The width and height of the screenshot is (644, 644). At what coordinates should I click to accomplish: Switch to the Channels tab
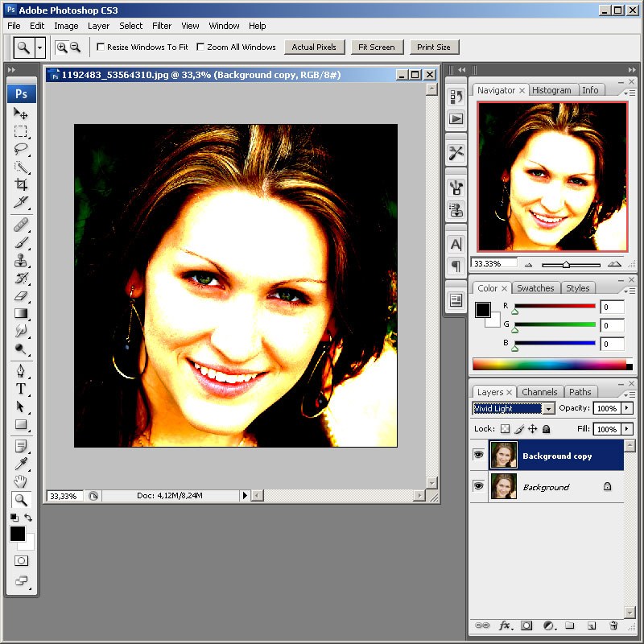539,392
